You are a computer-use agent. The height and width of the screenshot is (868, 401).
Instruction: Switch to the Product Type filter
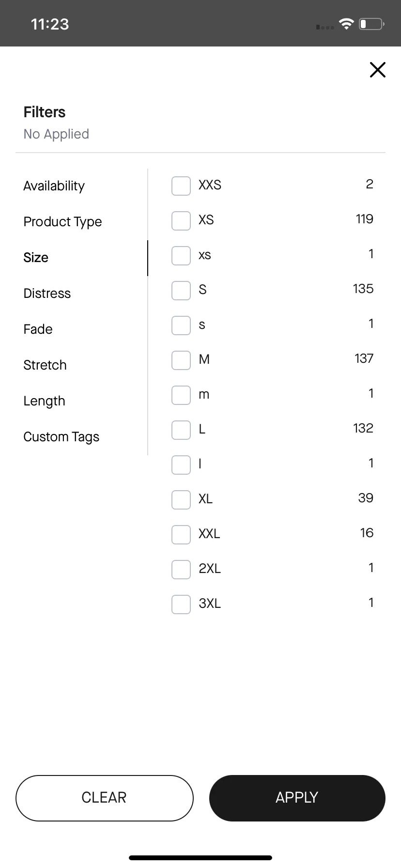pos(62,222)
